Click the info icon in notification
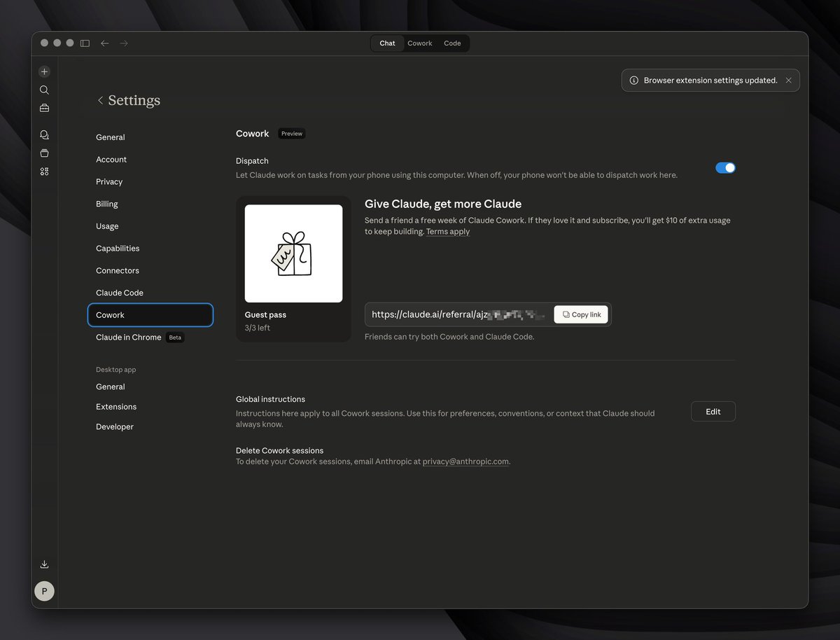Image resolution: width=840 pixels, height=640 pixels. pos(633,81)
